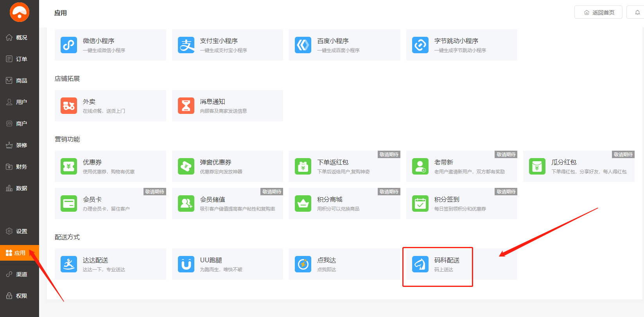The width and height of the screenshot is (644, 317).
Task: Open 设置 settings in the sidebar
Action: (x=20, y=231)
